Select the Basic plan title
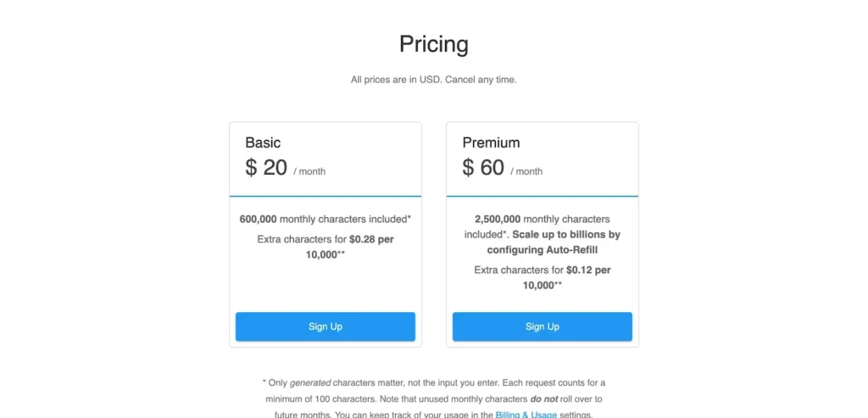The height and width of the screenshot is (418, 868). 263,142
